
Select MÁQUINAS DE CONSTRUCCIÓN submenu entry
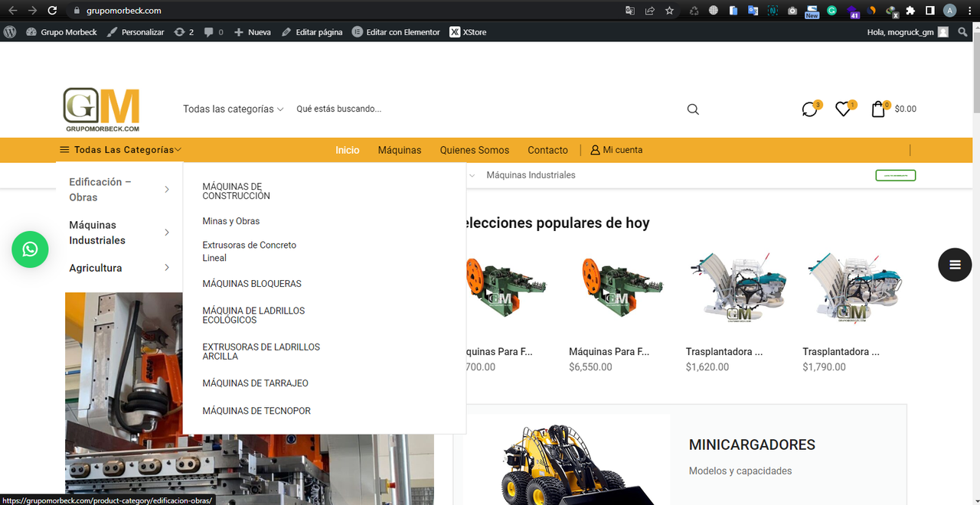coord(237,191)
